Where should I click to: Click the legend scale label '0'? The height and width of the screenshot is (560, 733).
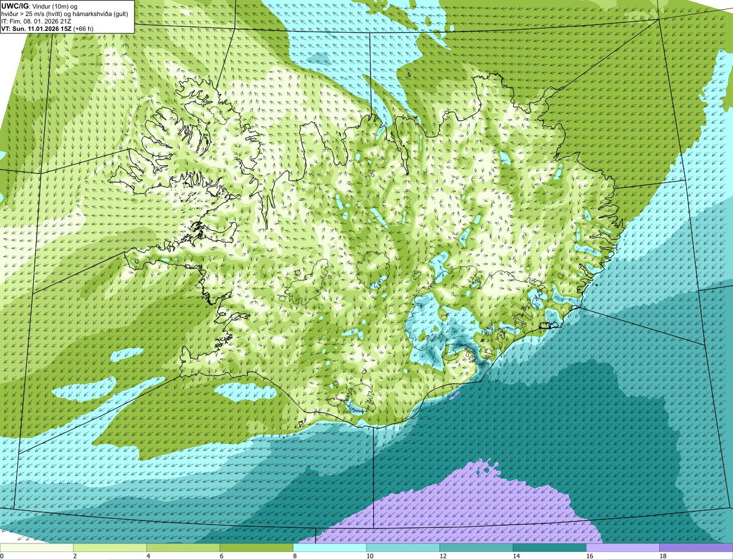(2, 556)
